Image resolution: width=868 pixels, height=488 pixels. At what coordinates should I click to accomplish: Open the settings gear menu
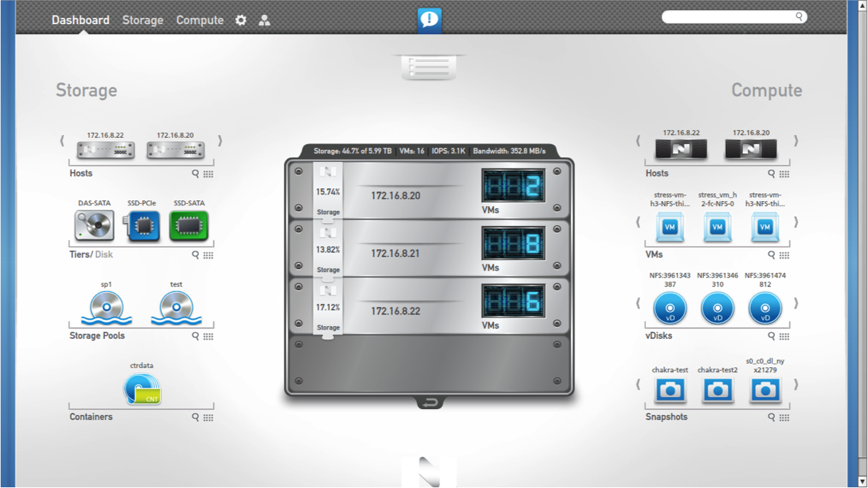(x=241, y=21)
